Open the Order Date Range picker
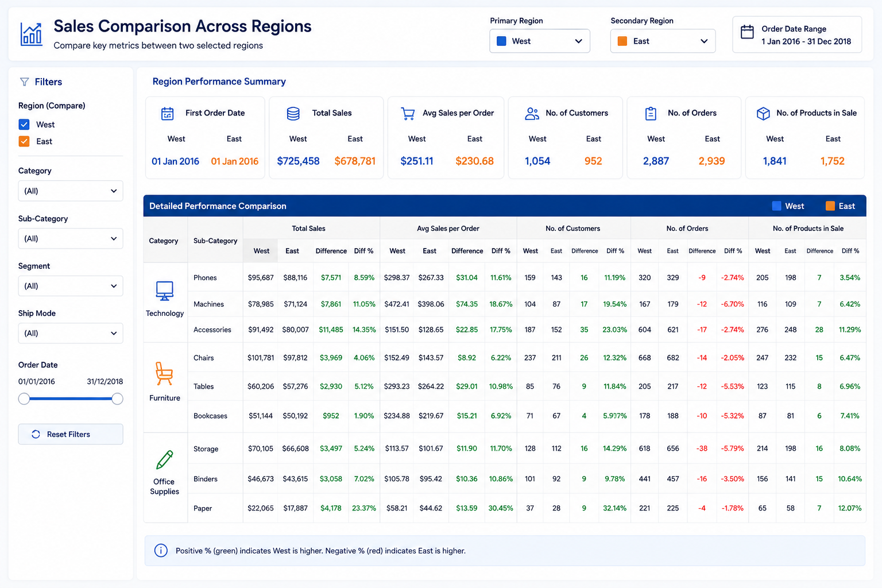 point(797,34)
